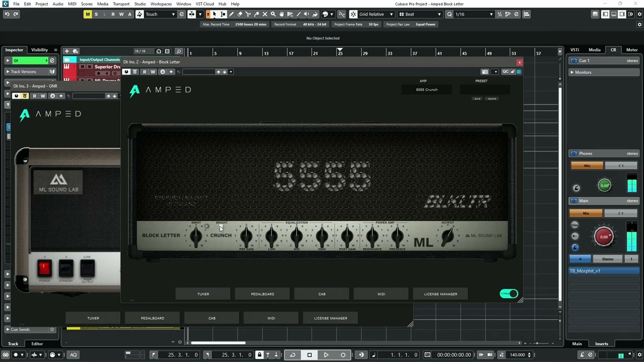
Task: Select the TB_Morphit_v1 insert slot
Action: pos(604,271)
